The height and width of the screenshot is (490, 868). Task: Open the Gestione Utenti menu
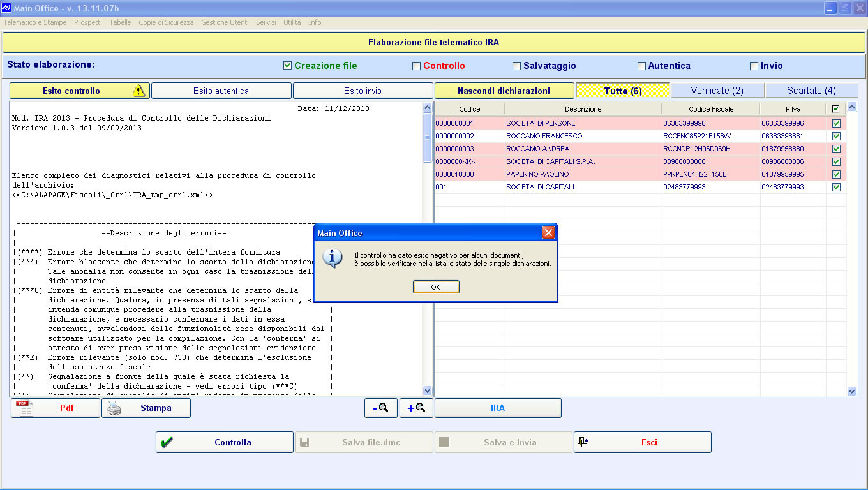pos(225,22)
